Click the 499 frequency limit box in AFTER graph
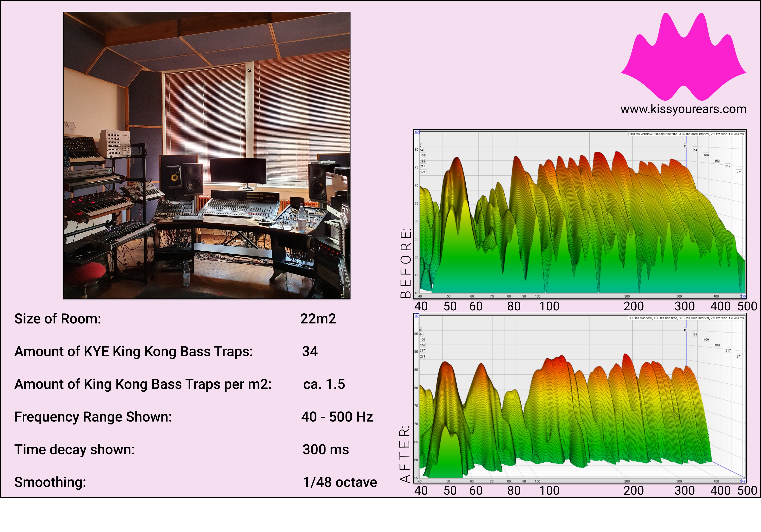Image resolution: width=761 pixels, height=532 pixels. point(743,481)
